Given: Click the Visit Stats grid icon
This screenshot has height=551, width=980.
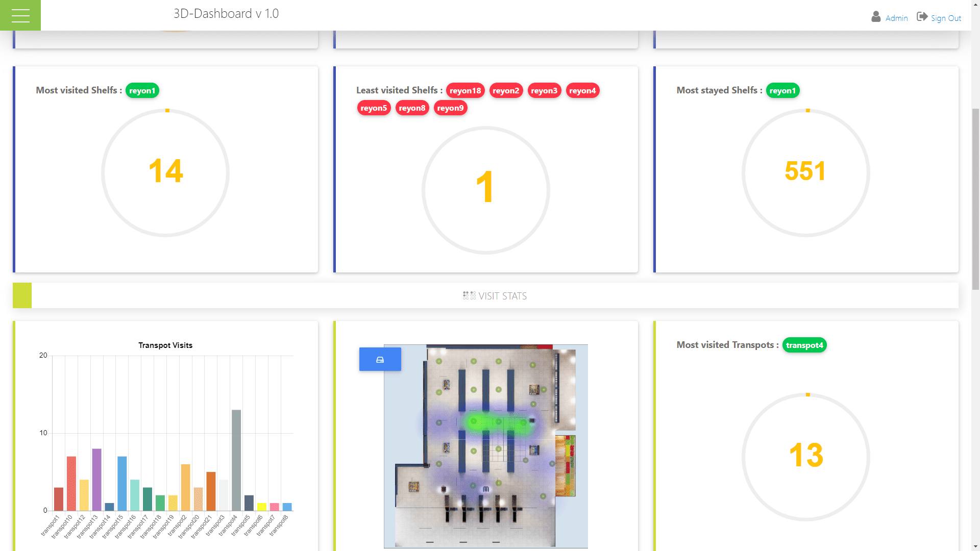Looking at the screenshot, I should point(469,296).
